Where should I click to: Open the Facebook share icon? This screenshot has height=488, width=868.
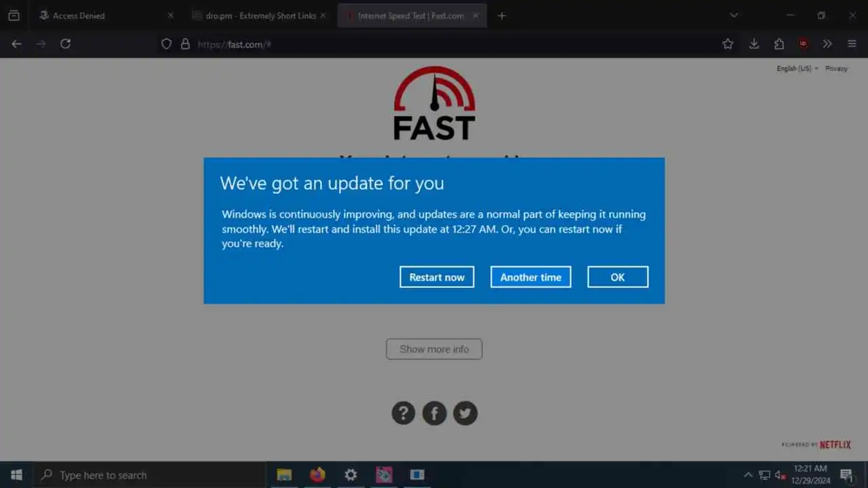(435, 413)
